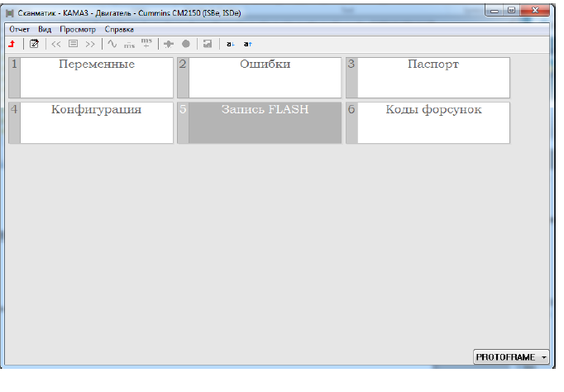
Task: Open the Справка menu
Action: pyautogui.click(x=119, y=30)
